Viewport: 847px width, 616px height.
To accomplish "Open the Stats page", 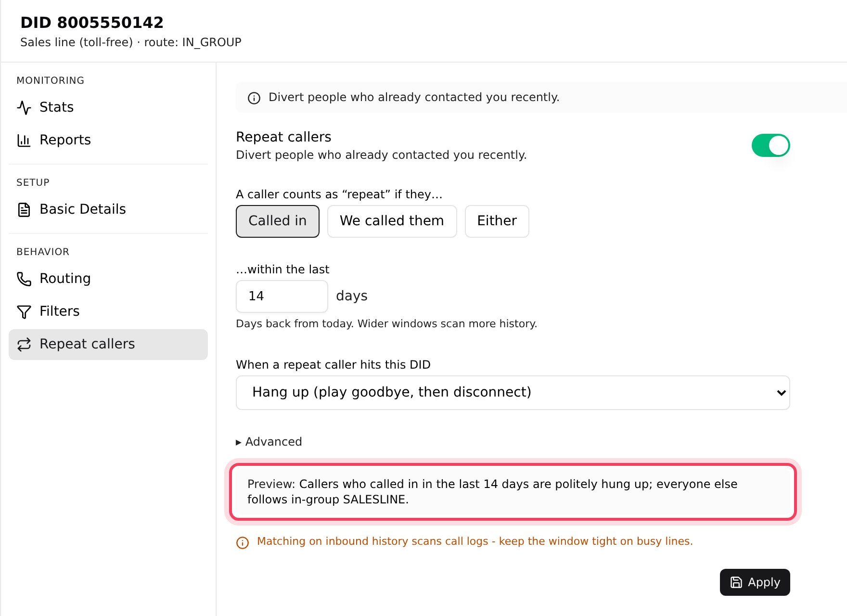I will (x=108, y=107).
